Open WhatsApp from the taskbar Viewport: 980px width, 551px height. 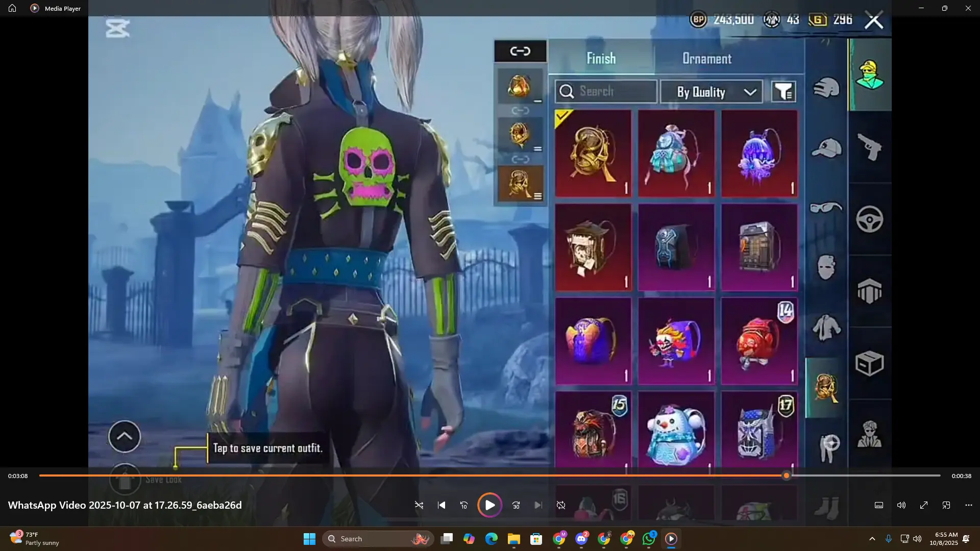tap(649, 539)
